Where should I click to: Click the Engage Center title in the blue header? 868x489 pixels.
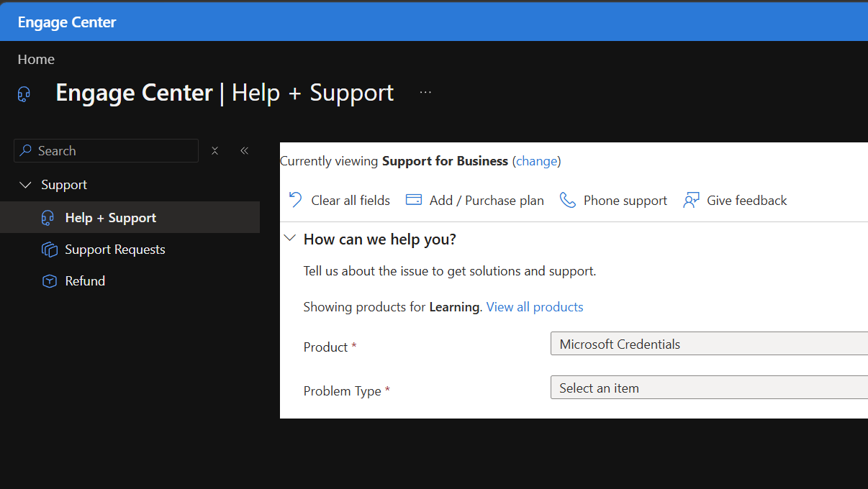pyautogui.click(x=67, y=22)
